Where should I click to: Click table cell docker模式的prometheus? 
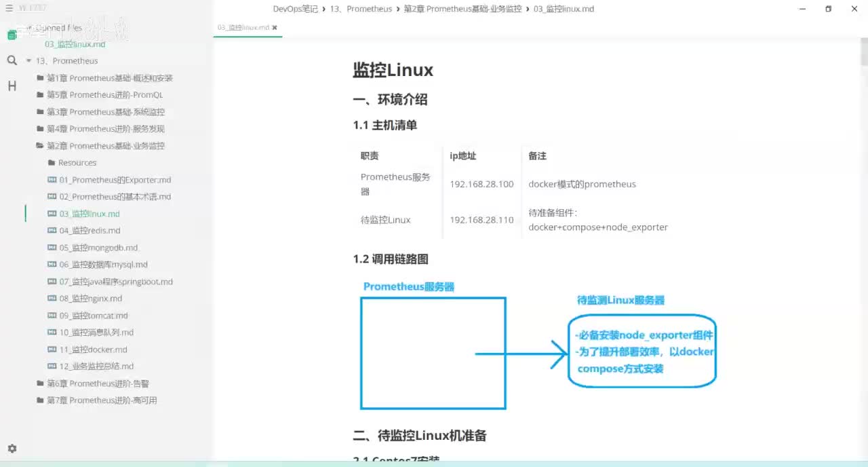(582, 184)
